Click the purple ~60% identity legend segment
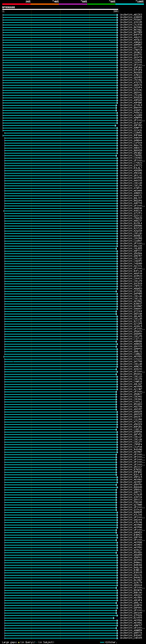 73,4
